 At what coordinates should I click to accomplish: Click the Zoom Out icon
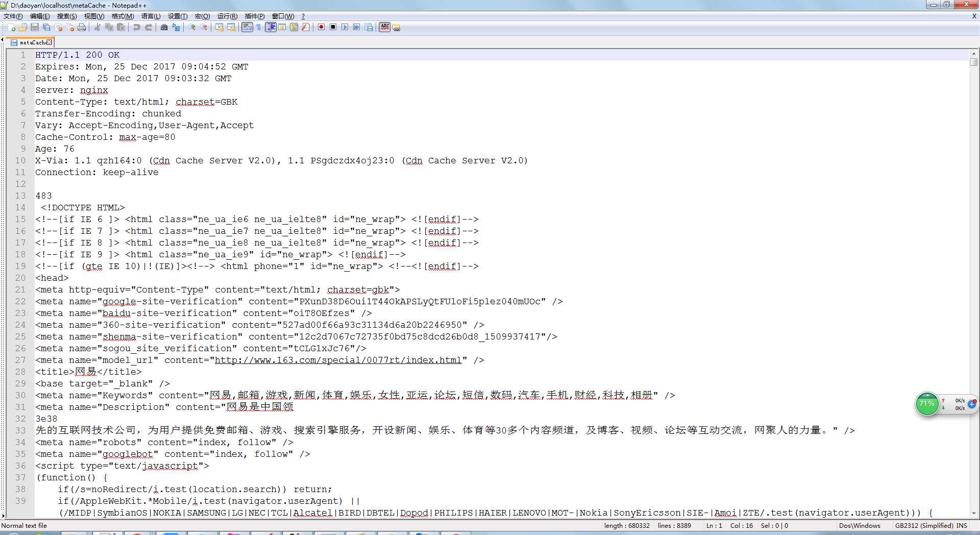pyautogui.click(x=203, y=28)
